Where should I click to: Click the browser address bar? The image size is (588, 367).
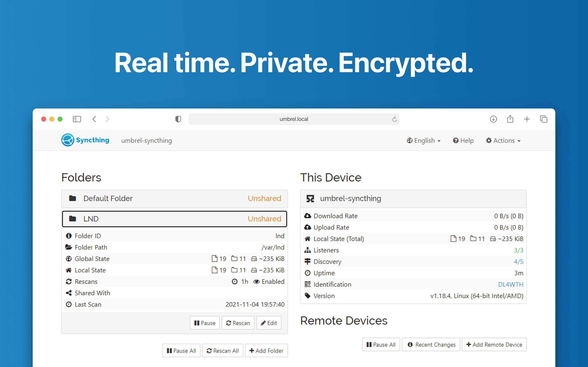(294, 119)
